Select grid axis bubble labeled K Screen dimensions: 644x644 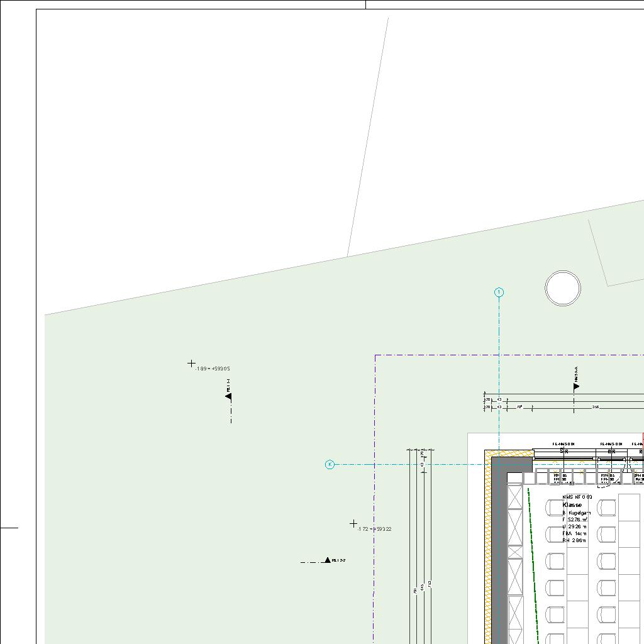pos(330,465)
